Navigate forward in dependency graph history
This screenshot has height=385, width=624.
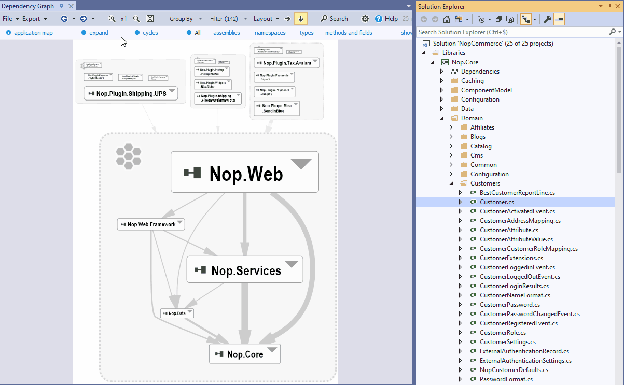click(83, 19)
